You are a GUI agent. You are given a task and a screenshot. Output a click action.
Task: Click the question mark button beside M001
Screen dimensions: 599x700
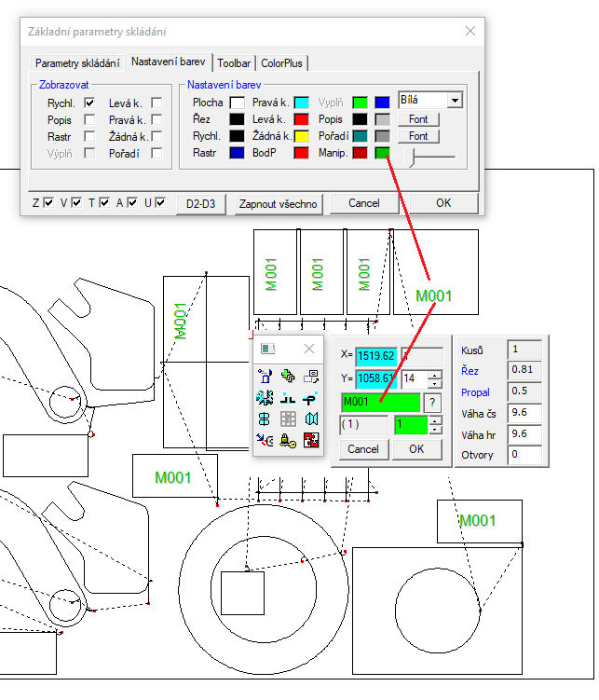click(432, 403)
